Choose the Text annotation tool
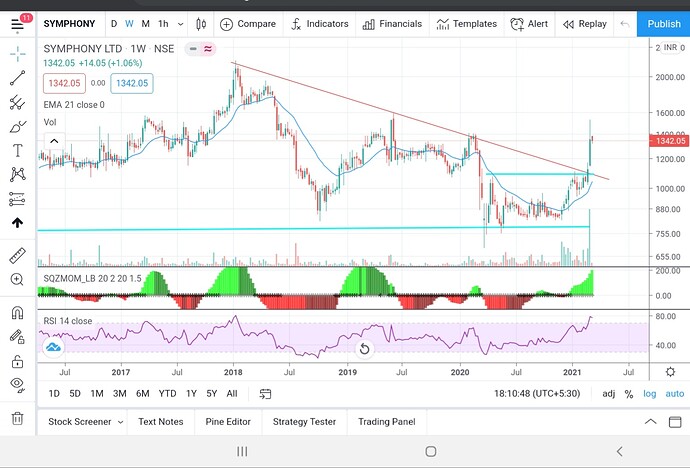Screen dimensions: 690x468 17,150
